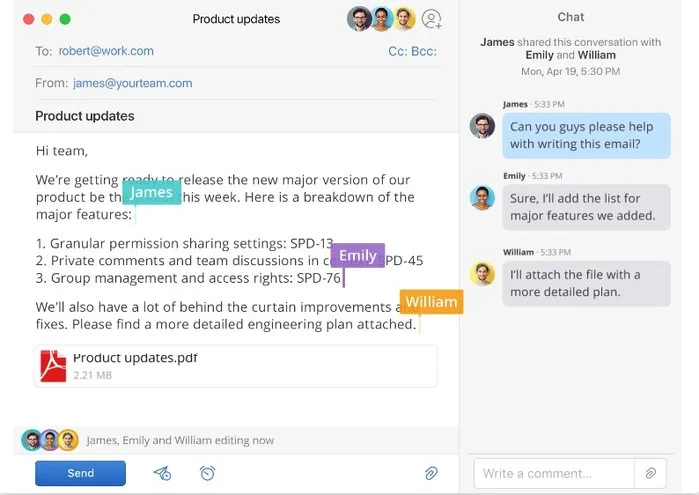The image size is (699, 495).
Task: Click the blue Send button
Action: (x=80, y=473)
